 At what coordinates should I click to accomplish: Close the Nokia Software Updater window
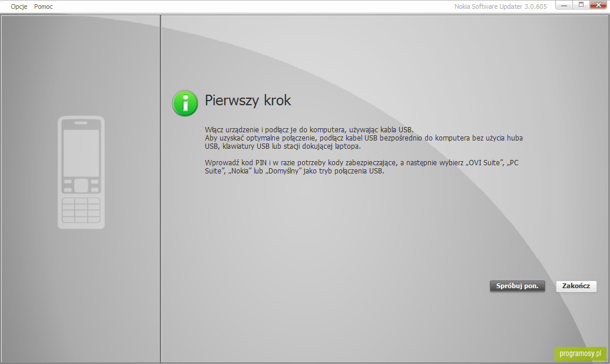pos(598,5)
